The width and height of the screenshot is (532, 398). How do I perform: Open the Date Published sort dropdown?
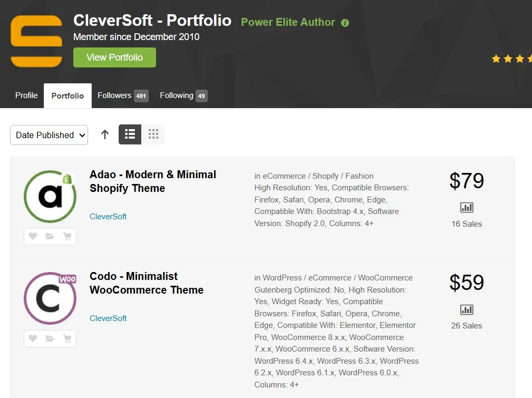pos(49,135)
